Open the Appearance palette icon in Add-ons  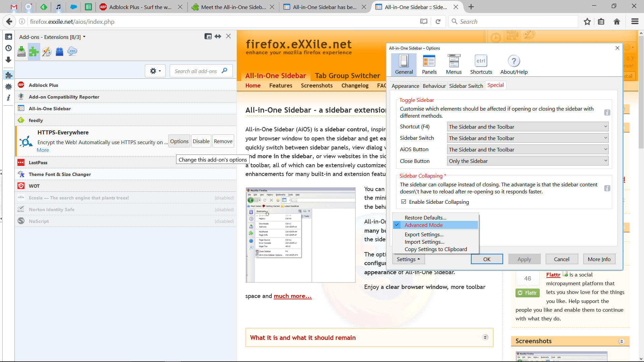click(x=47, y=52)
